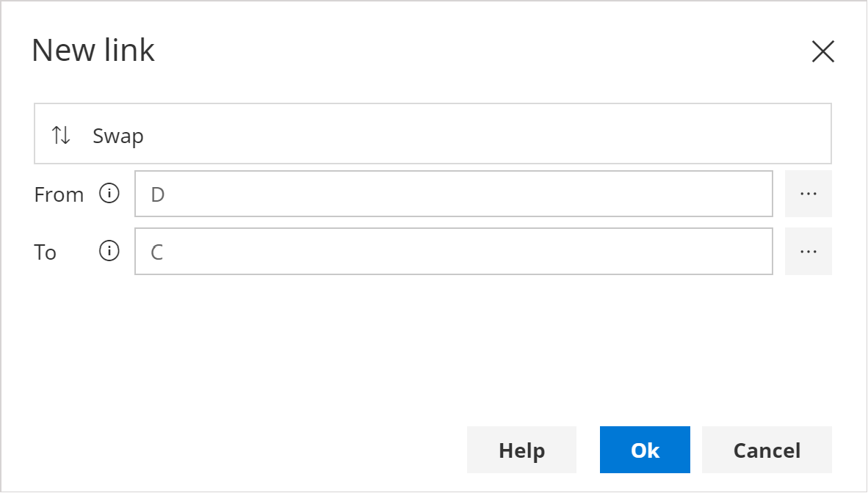The width and height of the screenshot is (868, 493).
Task: Open the ellipsis browse button for From
Action: (x=808, y=194)
